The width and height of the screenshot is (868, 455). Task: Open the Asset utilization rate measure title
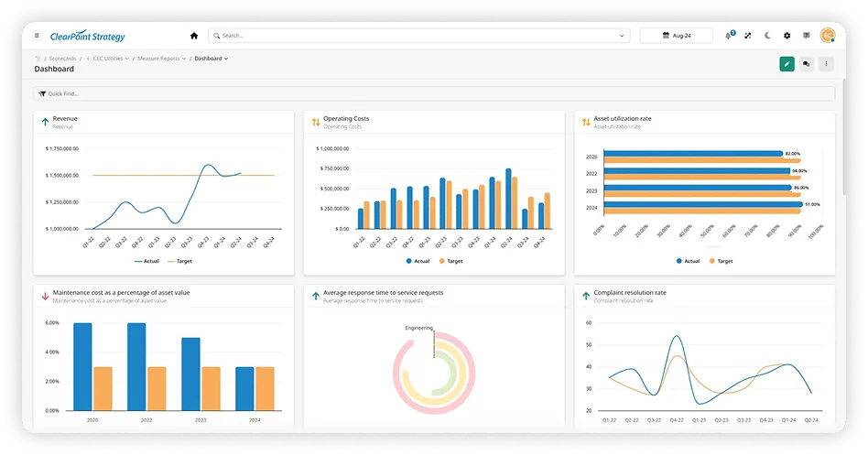pyautogui.click(x=623, y=118)
